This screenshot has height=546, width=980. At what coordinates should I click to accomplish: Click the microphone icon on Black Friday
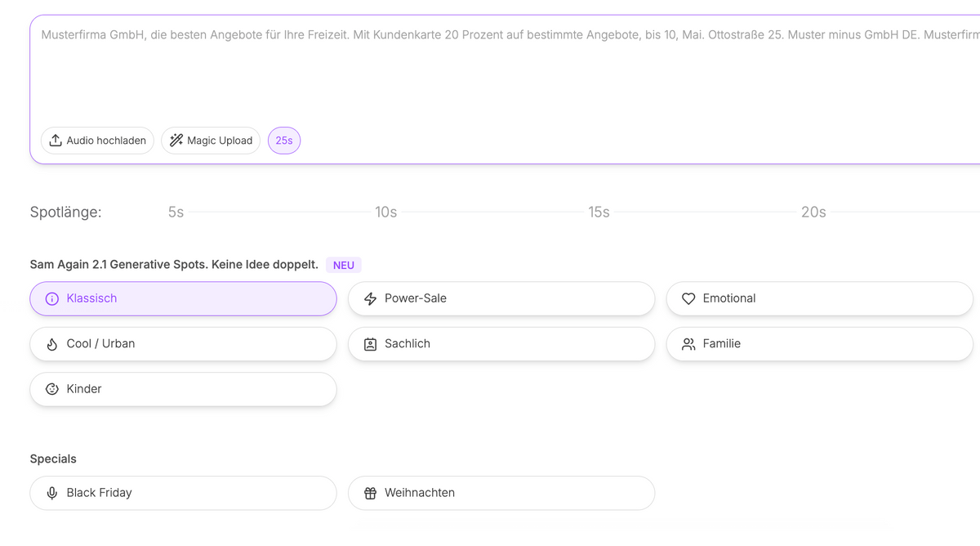click(x=52, y=494)
